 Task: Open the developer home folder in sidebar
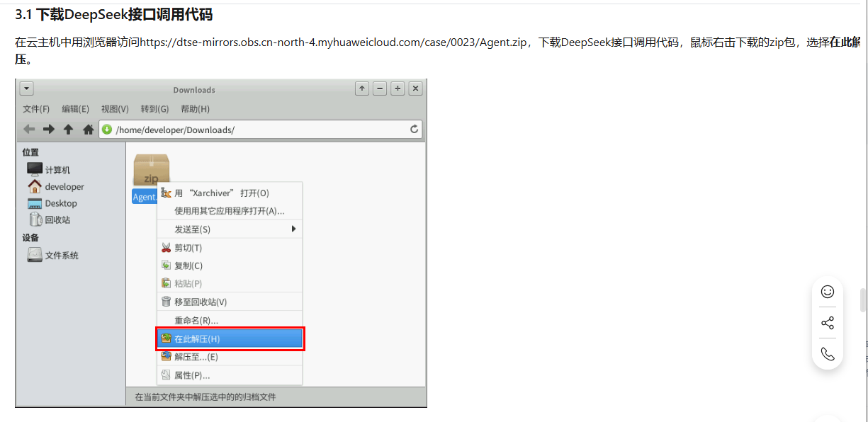(x=55, y=187)
